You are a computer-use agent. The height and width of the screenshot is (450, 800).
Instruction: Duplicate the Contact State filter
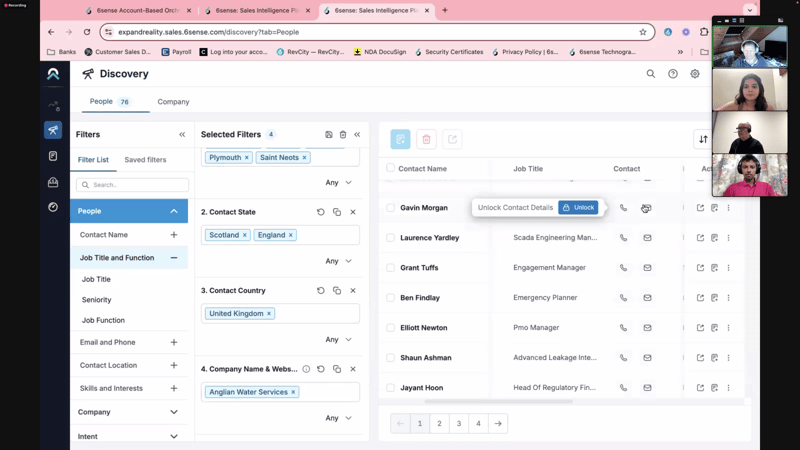337,212
